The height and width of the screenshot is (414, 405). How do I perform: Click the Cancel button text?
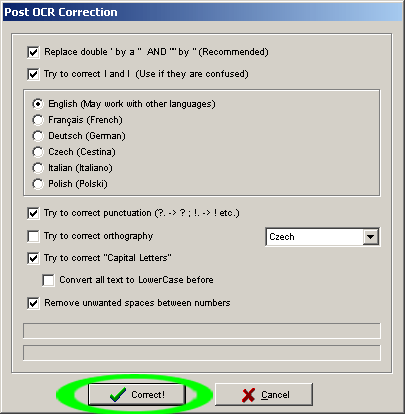point(275,395)
